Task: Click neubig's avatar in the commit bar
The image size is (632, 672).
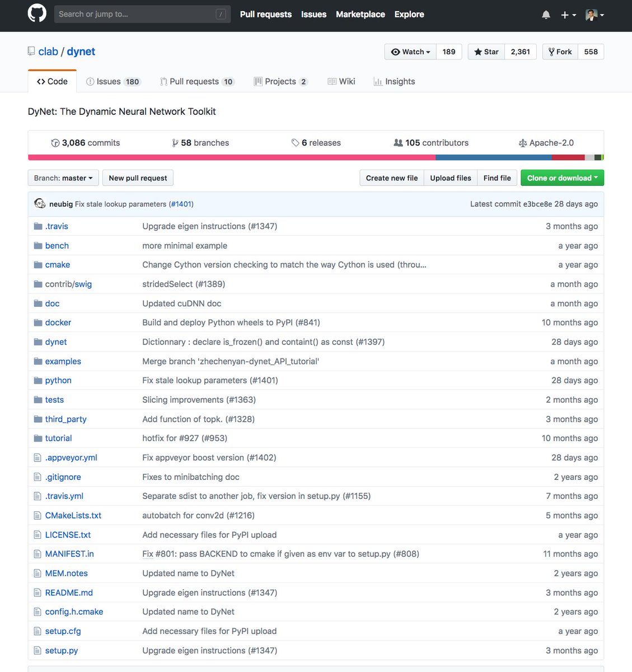Action: (40, 204)
